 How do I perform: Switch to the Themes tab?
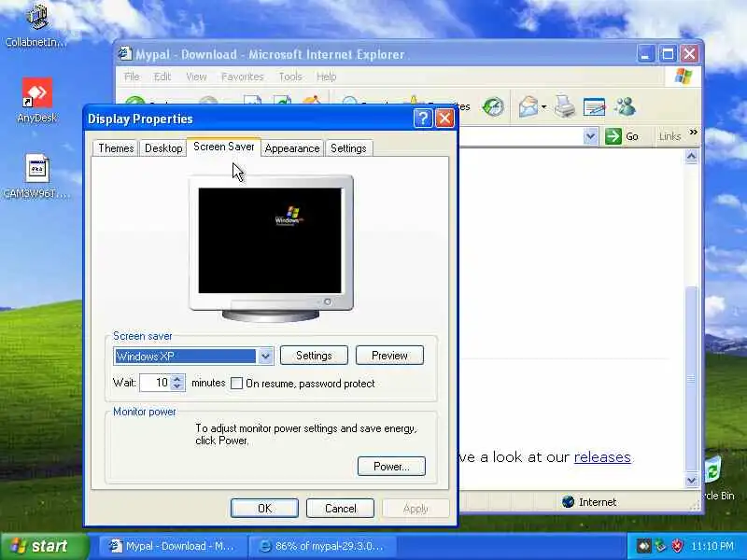click(116, 148)
